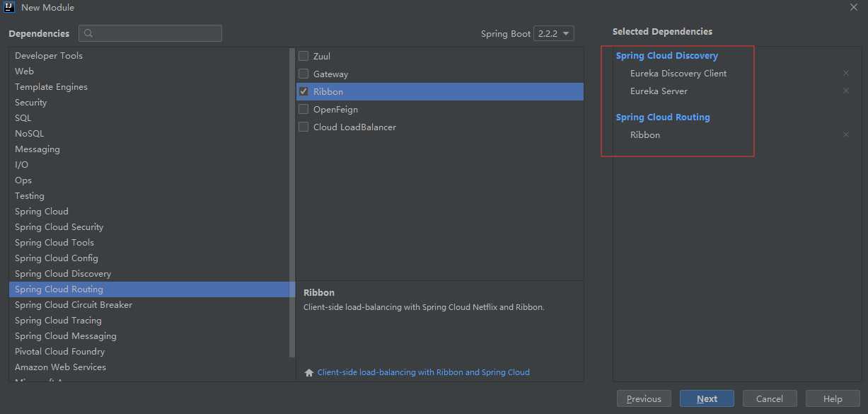
Task: Remove Eureka Discovery Client with its X icon
Action: [846, 73]
